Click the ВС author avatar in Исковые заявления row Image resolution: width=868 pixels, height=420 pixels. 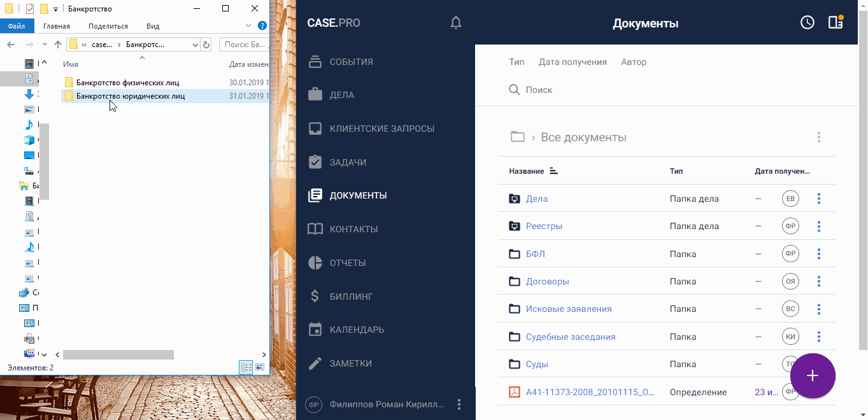(790, 309)
